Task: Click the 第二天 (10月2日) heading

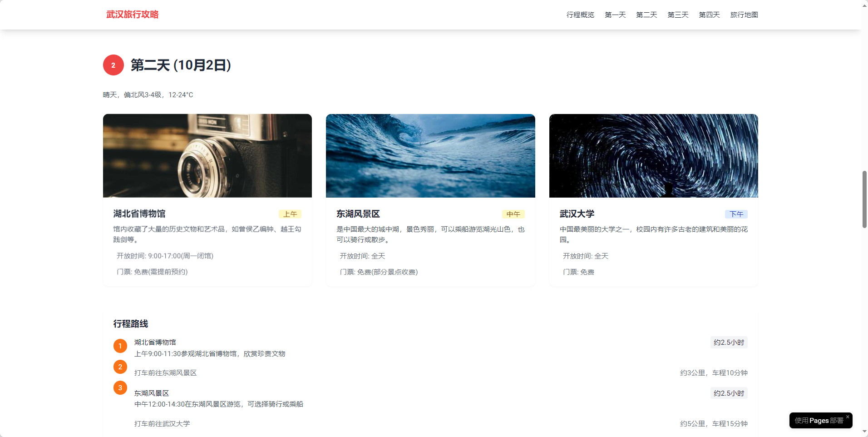Action: coord(181,65)
